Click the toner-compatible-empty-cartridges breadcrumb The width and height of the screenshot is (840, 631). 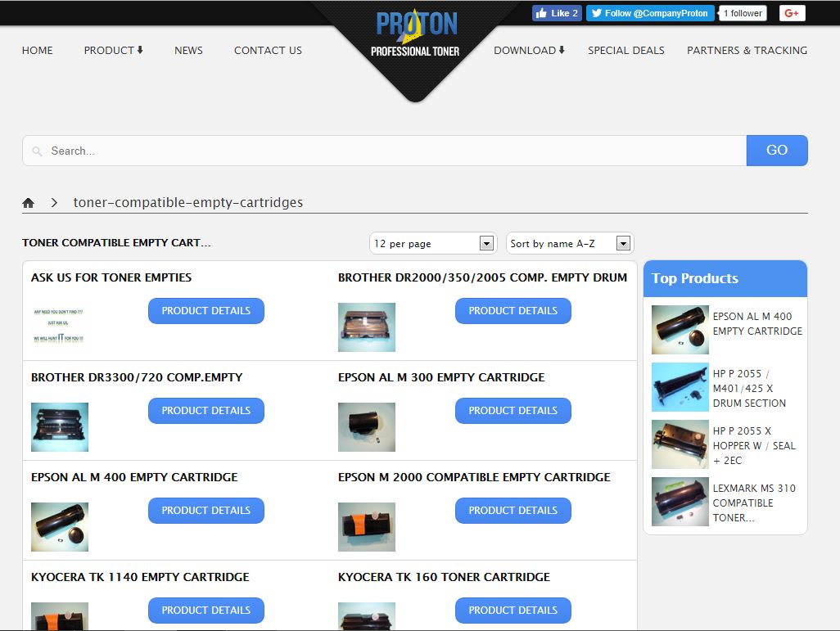(x=188, y=202)
